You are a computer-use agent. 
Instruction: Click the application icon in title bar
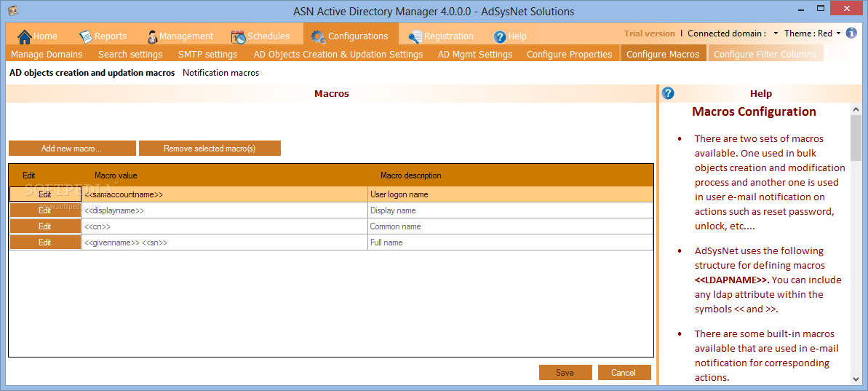14,10
